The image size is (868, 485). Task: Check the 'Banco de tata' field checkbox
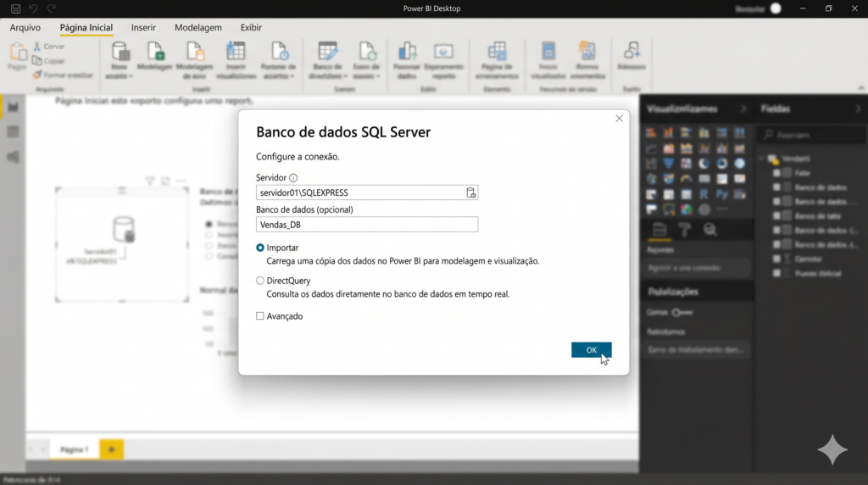point(776,216)
